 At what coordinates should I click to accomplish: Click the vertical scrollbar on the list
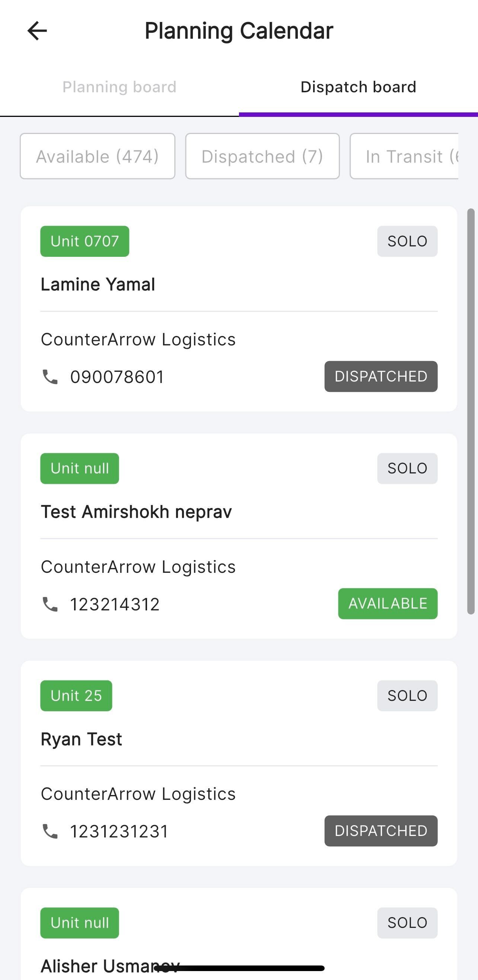pyautogui.click(x=471, y=411)
